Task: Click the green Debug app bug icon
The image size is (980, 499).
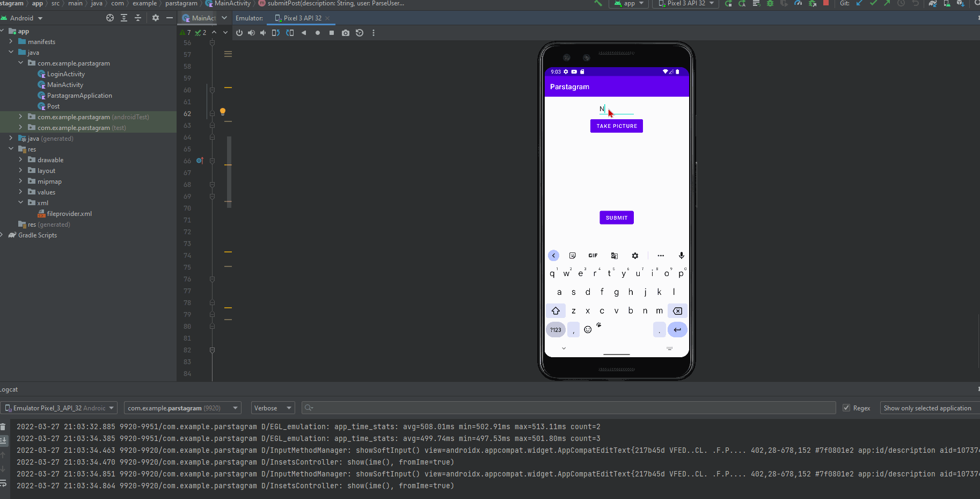Action: [x=770, y=3]
